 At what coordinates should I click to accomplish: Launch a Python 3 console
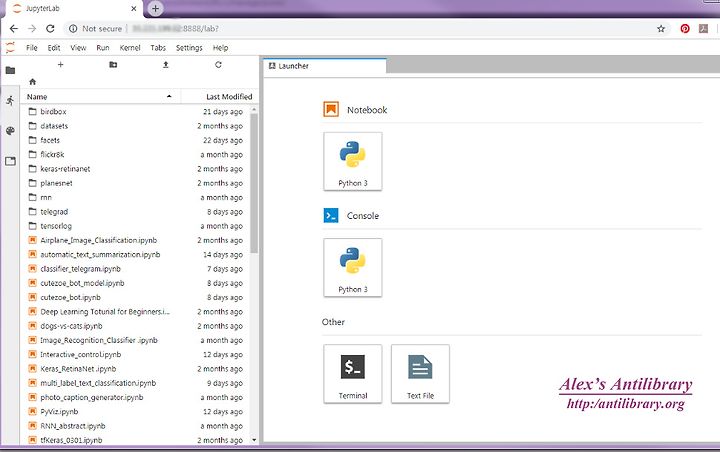(x=353, y=267)
